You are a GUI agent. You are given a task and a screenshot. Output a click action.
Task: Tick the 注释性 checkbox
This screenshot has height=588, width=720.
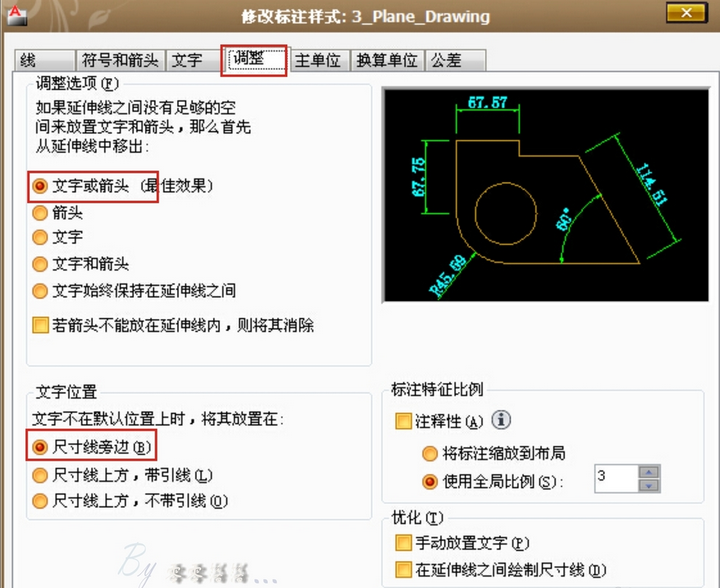coord(403,421)
